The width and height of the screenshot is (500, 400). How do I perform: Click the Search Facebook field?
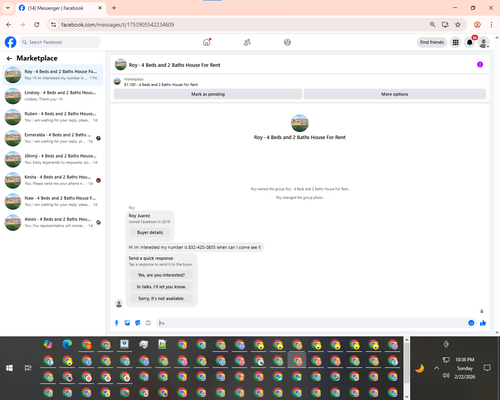click(60, 42)
